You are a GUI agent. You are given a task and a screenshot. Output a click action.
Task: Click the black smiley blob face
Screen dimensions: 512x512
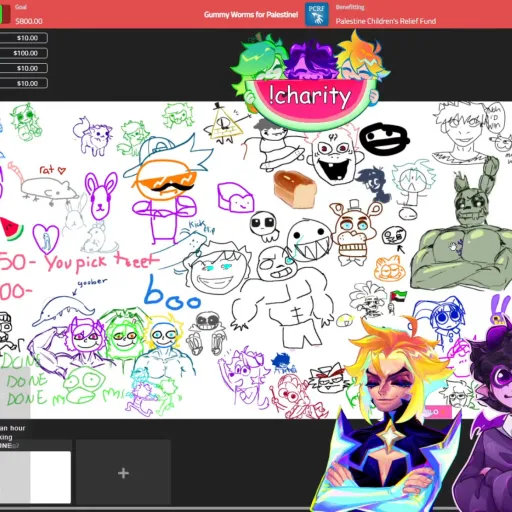click(384, 139)
